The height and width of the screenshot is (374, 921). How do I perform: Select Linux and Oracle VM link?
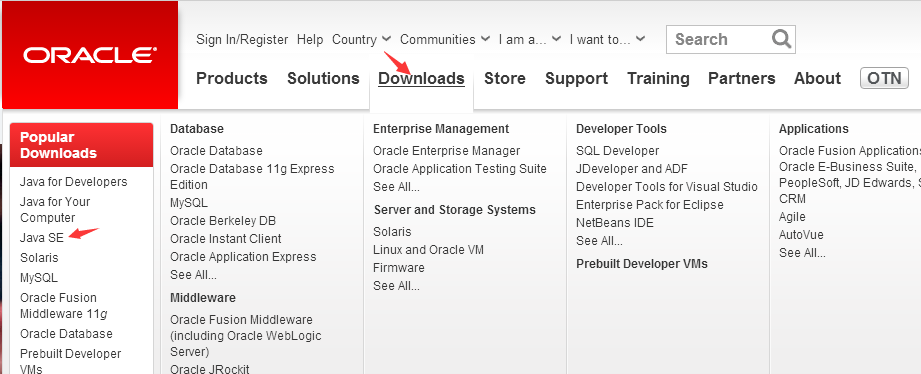click(x=428, y=250)
